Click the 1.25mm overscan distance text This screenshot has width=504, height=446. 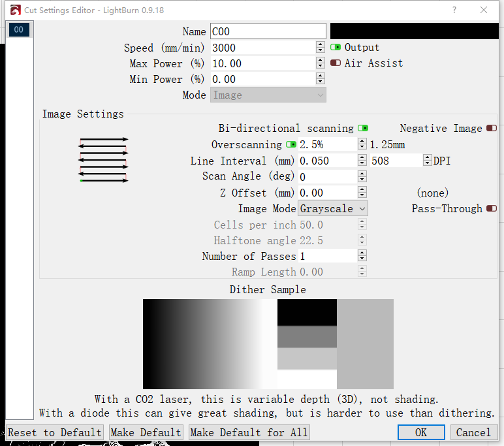[x=387, y=145]
